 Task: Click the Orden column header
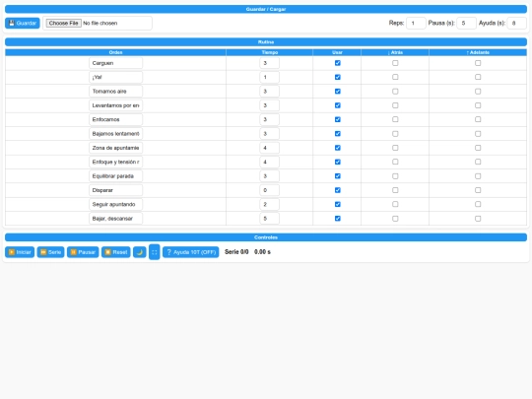(x=115, y=52)
